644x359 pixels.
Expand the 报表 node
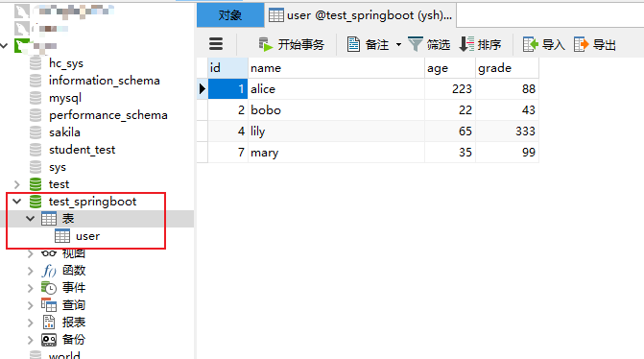30,323
